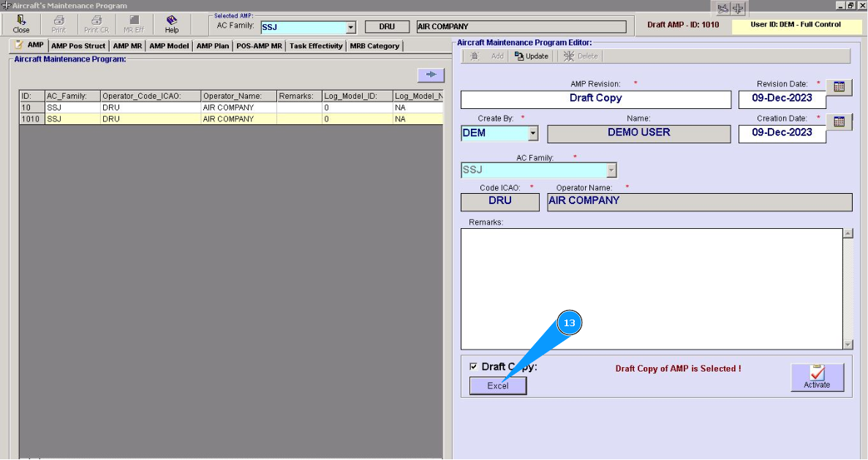Open Help from the toolbar

172,24
